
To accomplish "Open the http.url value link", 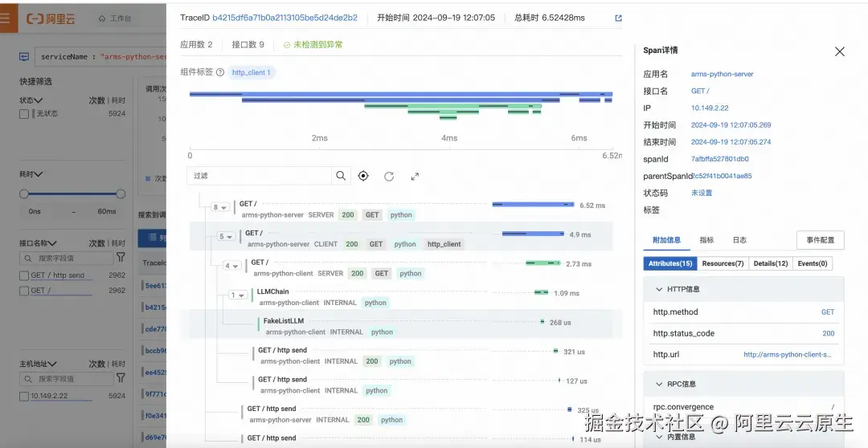I will (x=787, y=355).
